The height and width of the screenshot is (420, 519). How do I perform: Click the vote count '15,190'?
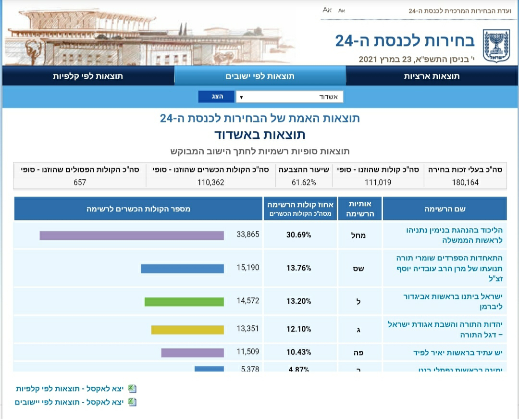click(x=248, y=267)
